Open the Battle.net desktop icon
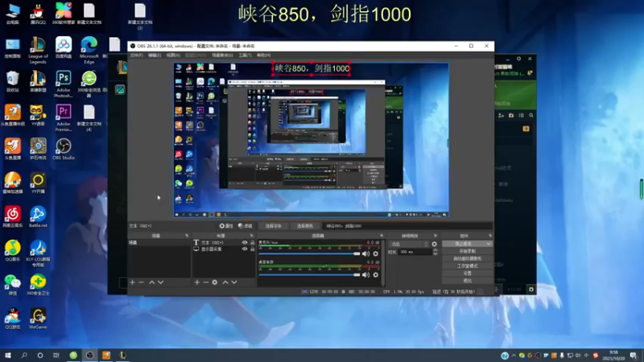Image resolution: width=644 pixels, height=362 pixels. click(38, 216)
